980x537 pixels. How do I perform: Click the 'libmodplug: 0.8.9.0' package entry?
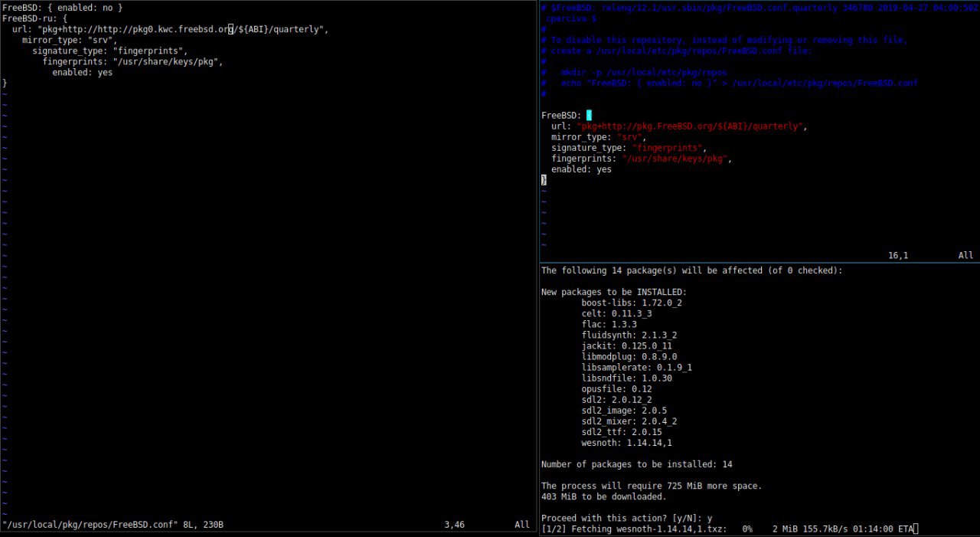pos(629,356)
